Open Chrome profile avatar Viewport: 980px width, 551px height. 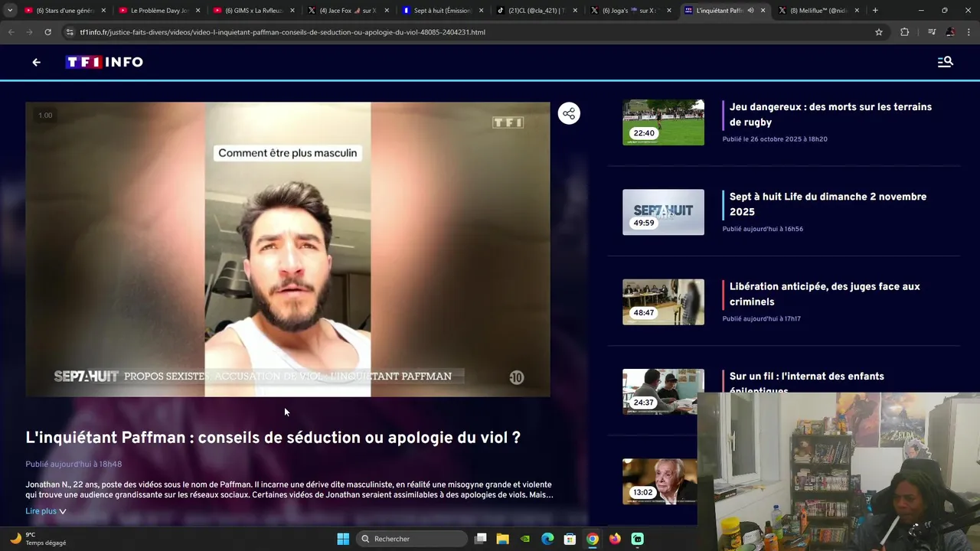click(x=950, y=32)
